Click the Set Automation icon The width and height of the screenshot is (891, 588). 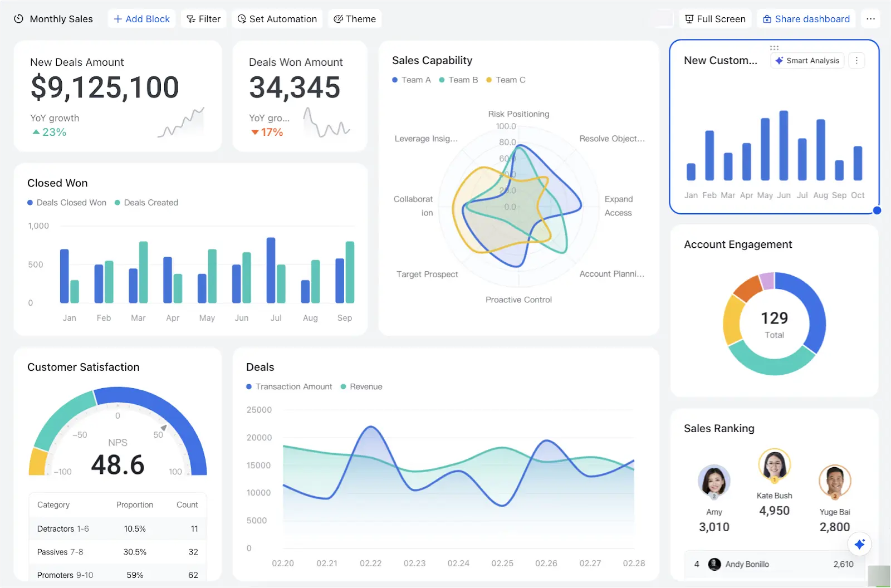pyautogui.click(x=241, y=19)
